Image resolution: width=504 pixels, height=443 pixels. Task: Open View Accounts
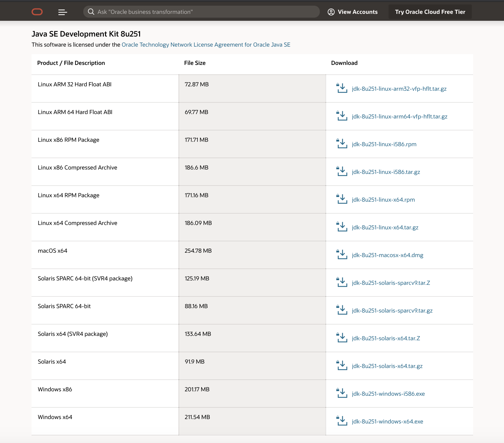coord(353,12)
